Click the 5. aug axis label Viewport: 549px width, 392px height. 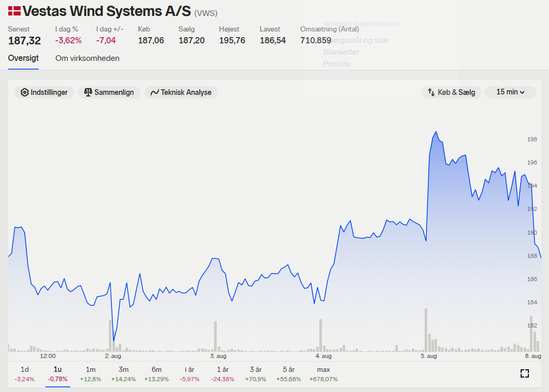tap(429, 356)
